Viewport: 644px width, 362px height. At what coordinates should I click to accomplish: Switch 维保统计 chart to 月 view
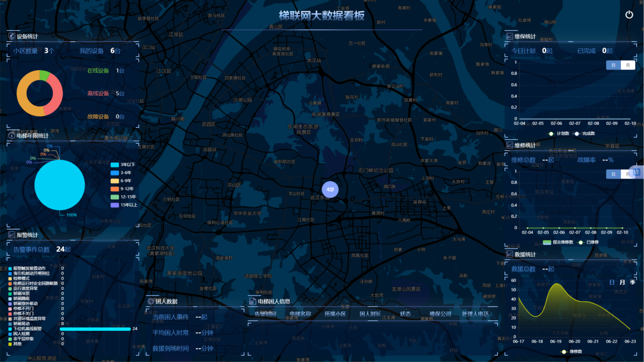pyautogui.click(x=628, y=65)
